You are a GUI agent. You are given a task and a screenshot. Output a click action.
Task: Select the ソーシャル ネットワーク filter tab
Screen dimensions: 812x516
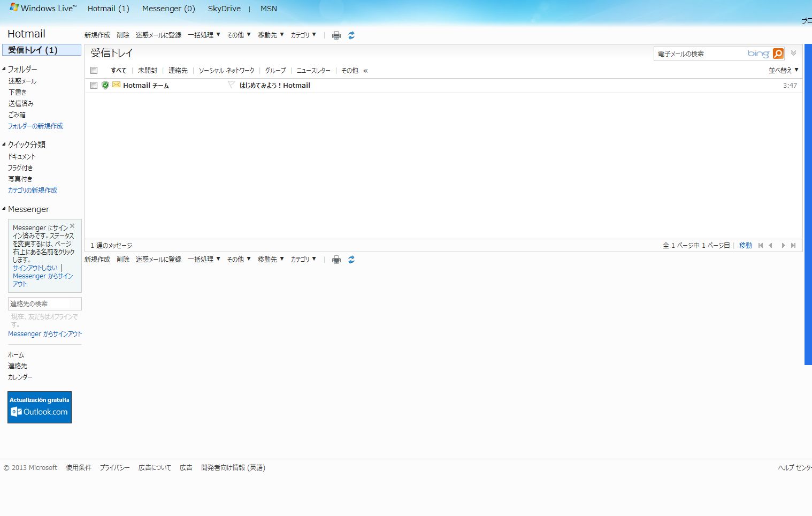[227, 70]
